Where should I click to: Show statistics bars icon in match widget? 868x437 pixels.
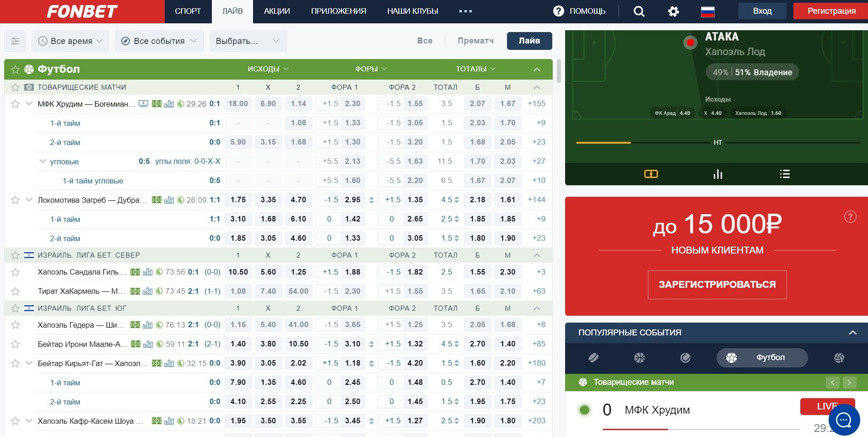coord(717,174)
